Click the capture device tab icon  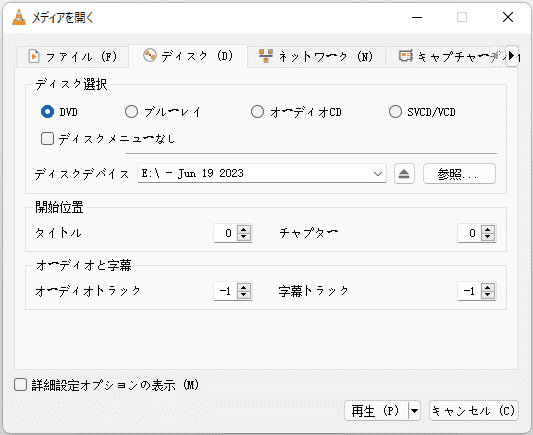[x=406, y=56]
